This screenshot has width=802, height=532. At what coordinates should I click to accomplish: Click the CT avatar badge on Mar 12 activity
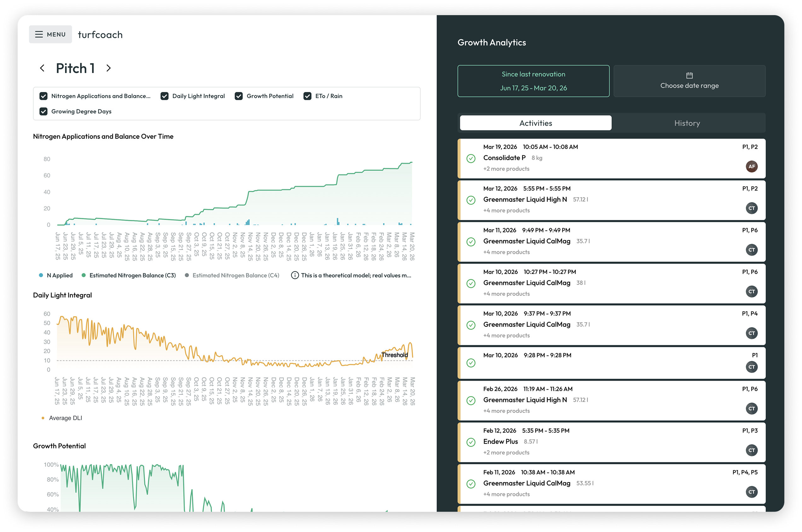(x=752, y=208)
